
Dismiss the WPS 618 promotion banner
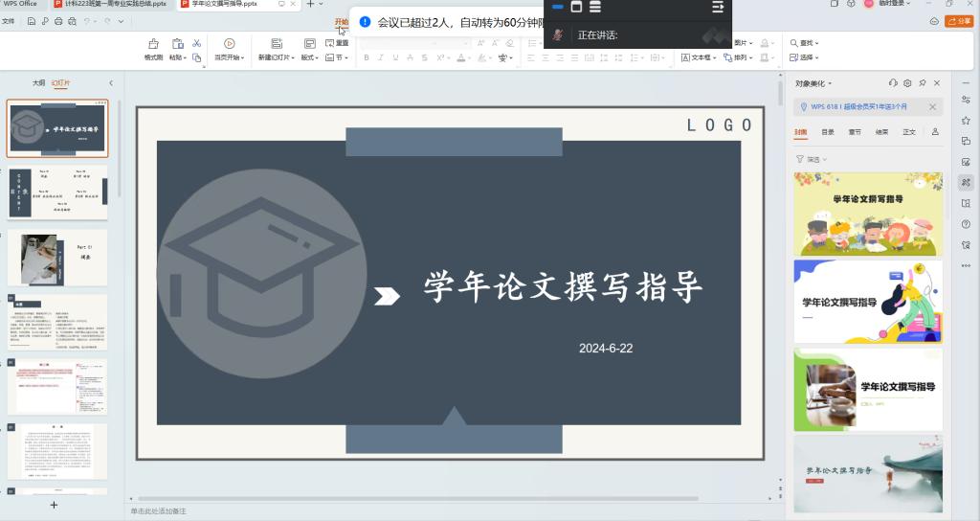(x=932, y=107)
